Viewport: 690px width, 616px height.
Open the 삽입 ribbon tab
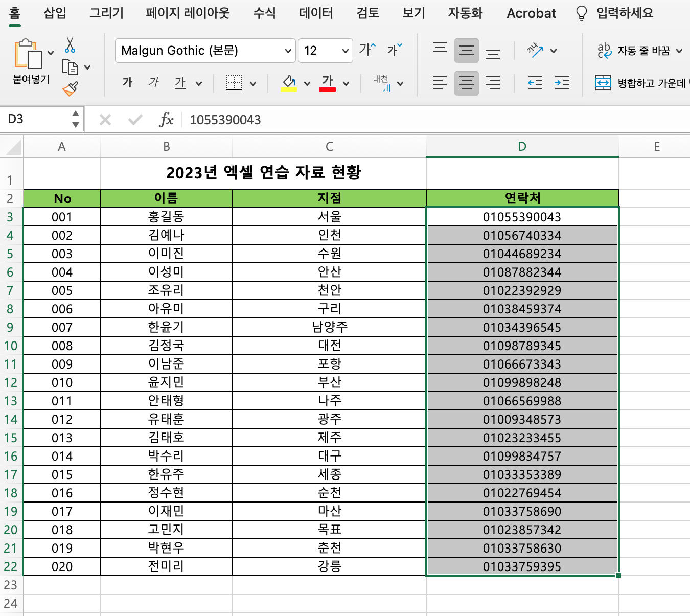click(x=55, y=13)
